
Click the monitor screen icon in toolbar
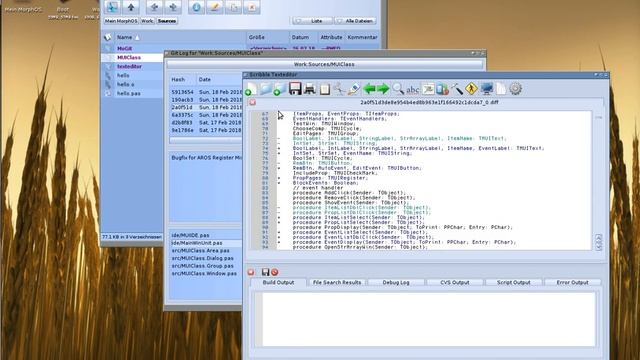tap(487, 89)
